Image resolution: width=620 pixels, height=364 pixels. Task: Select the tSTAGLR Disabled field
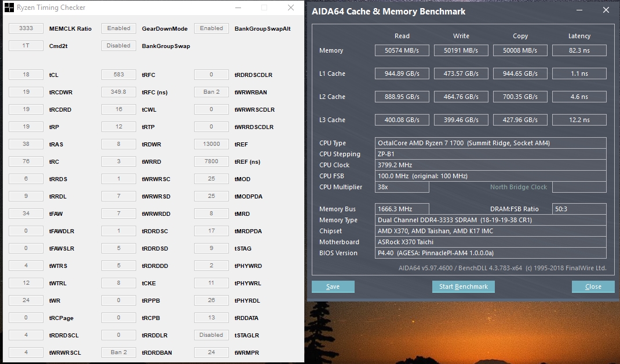(211, 335)
